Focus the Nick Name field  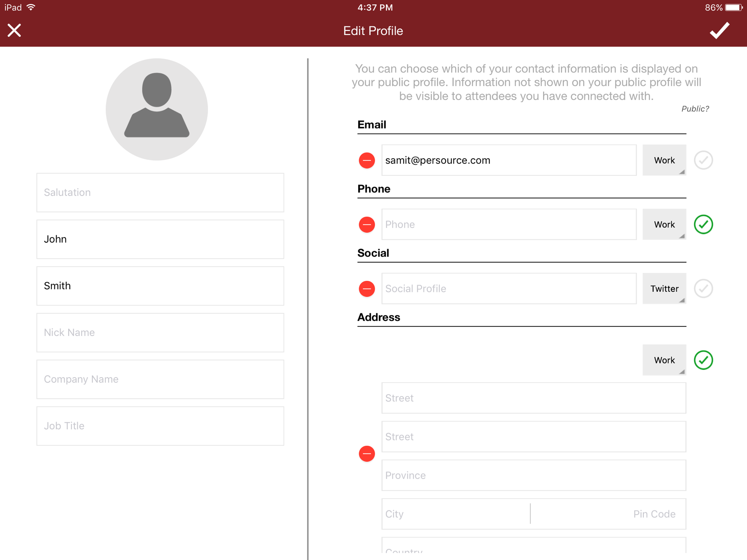(x=160, y=333)
